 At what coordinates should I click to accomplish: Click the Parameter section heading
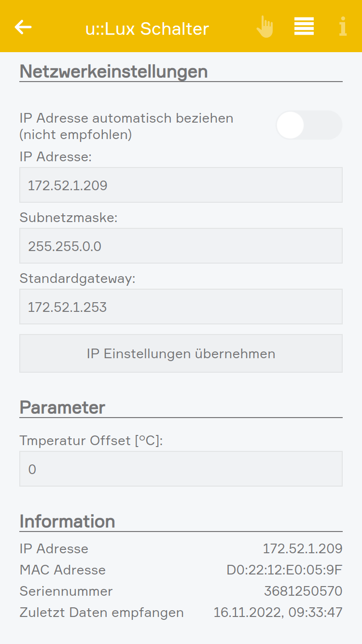point(62,407)
